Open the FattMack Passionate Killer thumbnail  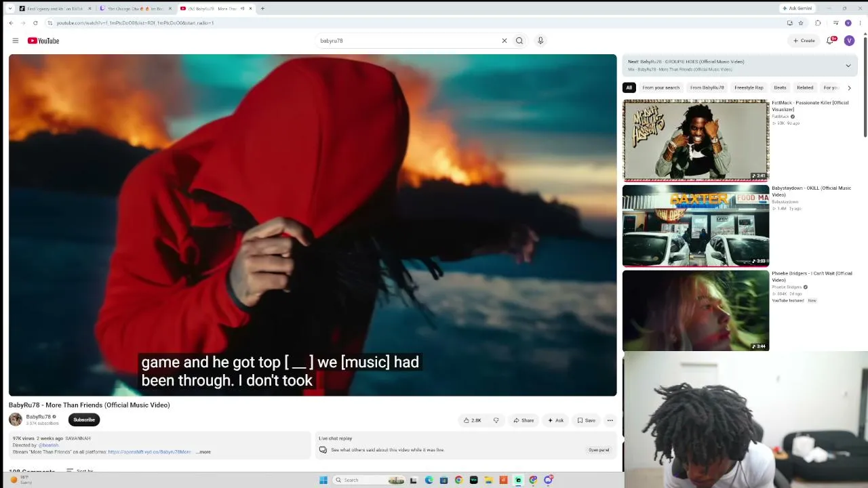click(x=696, y=140)
